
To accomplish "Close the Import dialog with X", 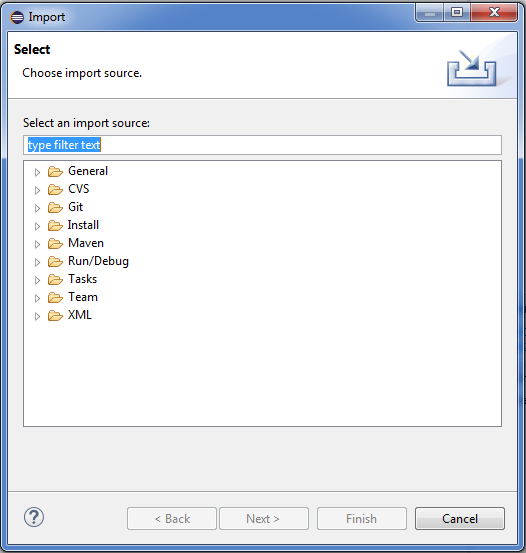I will pos(494,13).
